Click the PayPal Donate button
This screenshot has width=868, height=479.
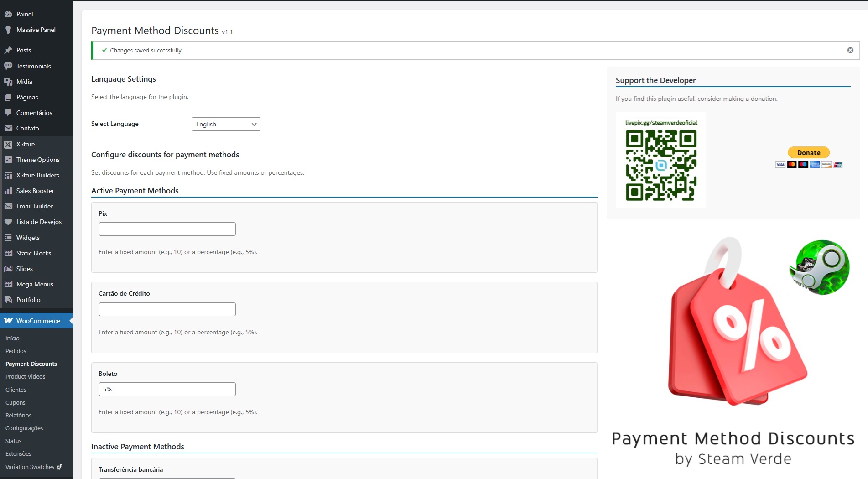pos(809,152)
